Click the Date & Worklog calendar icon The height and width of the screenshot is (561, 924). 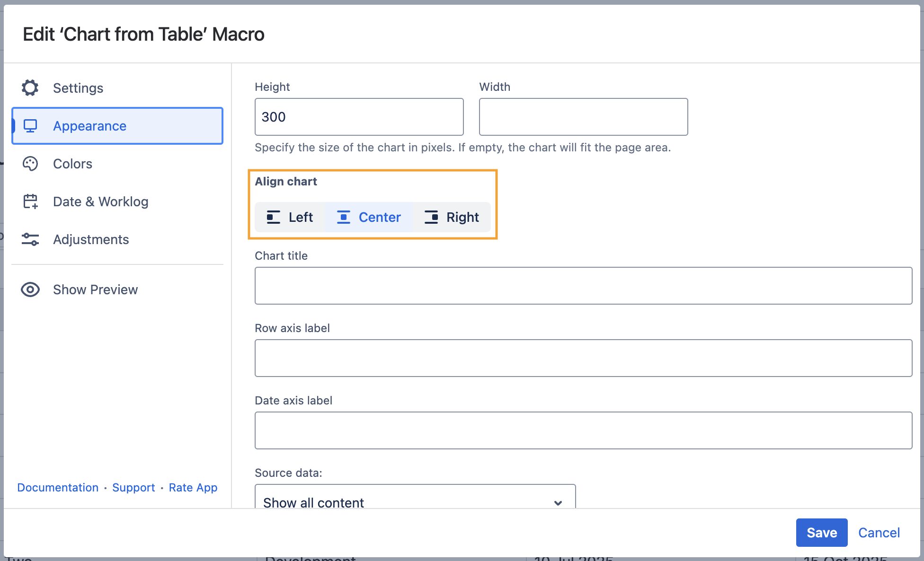(30, 202)
